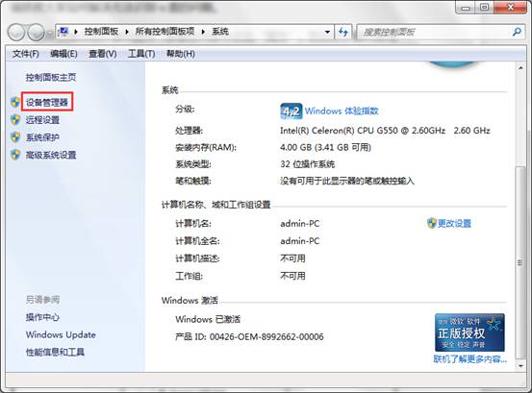The height and width of the screenshot is (393, 532).
Task: Click shield icon beside 高级系统设置
Action: (x=15, y=155)
